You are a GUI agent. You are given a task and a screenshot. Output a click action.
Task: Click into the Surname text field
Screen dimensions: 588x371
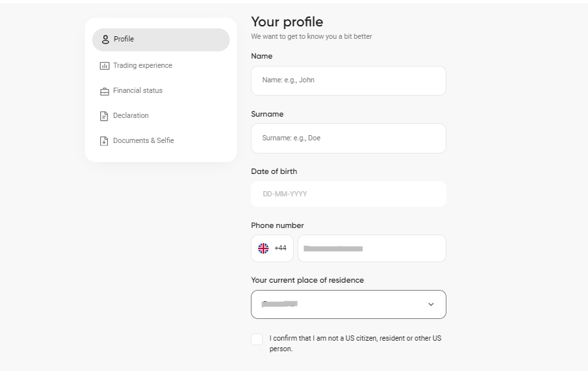click(x=348, y=138)
